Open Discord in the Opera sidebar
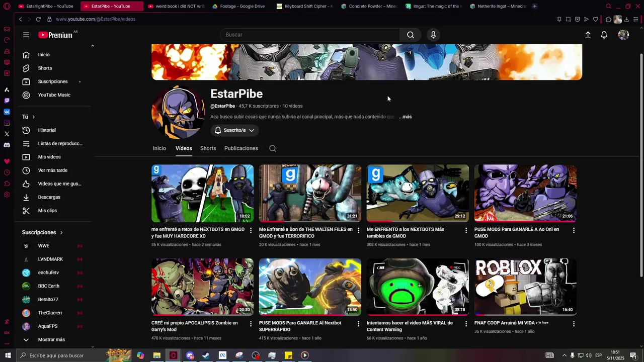This screenshot has height=362, width=644. tap(7, 145)
